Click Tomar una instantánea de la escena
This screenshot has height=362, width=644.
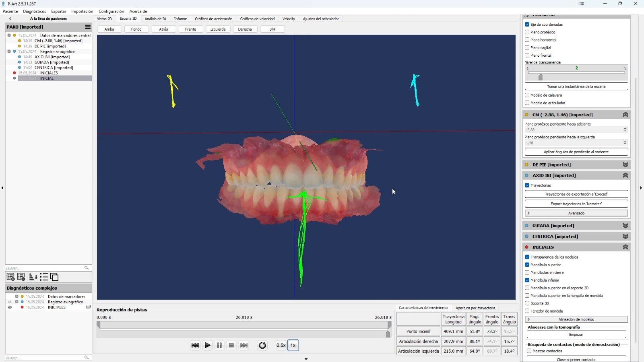(576, 86)
